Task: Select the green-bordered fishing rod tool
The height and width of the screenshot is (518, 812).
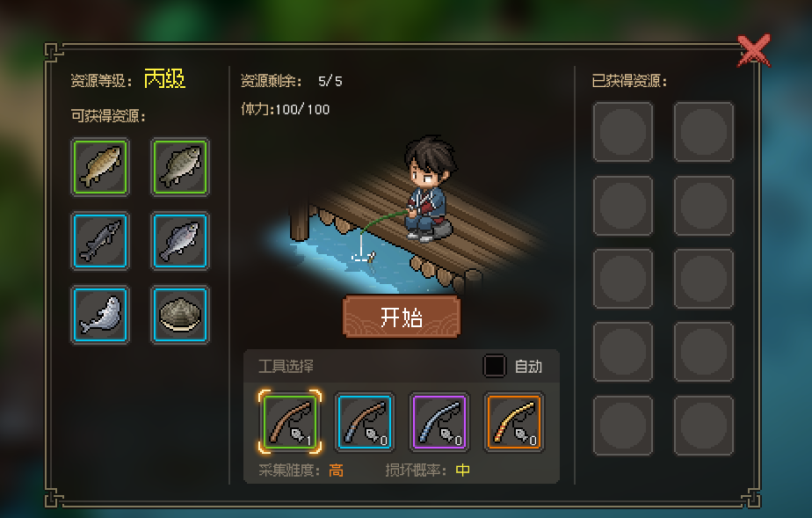Action: (x=290, y=421)
